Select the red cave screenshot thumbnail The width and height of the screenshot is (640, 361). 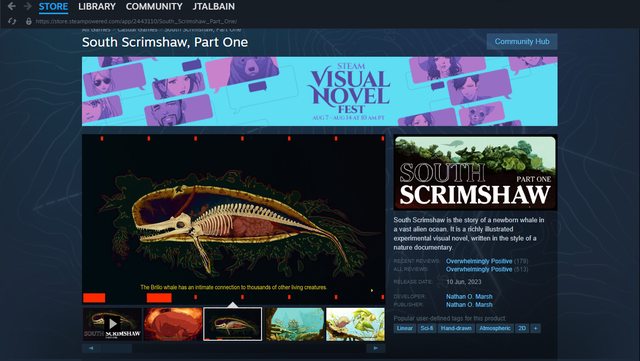(173, 324)
